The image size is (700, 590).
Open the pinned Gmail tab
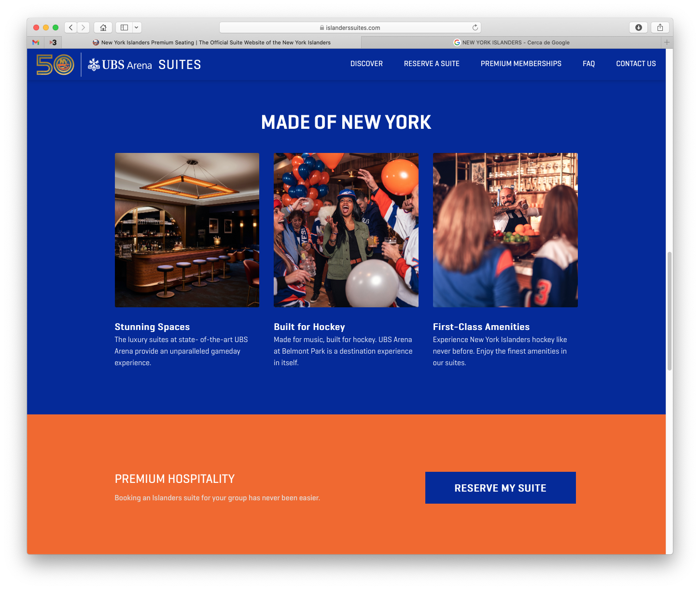tap(36, 42)
